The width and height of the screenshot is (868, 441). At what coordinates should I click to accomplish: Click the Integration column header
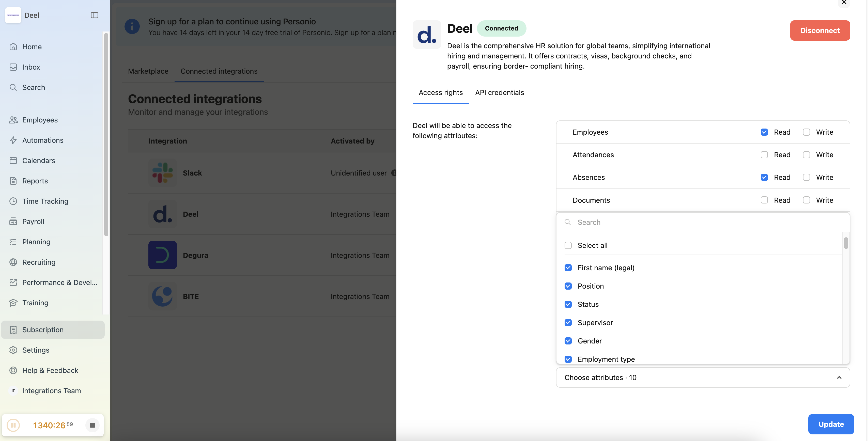point(167,141)
